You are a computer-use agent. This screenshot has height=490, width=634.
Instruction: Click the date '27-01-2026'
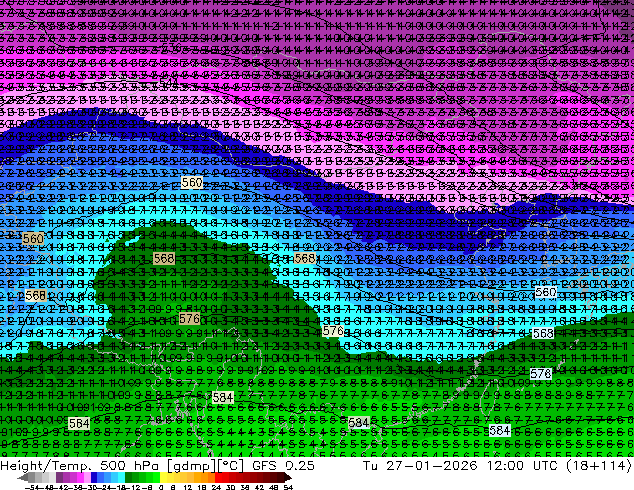[431, 466]
